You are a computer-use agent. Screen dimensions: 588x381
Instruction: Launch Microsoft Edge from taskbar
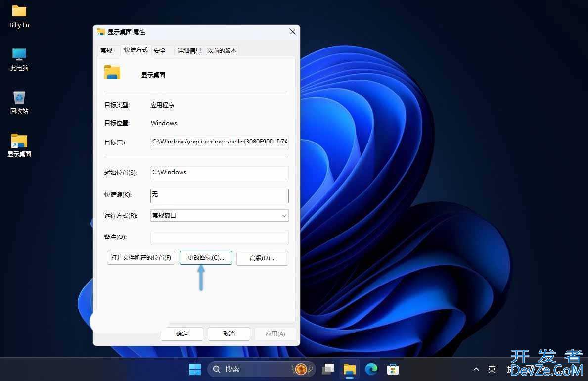click(x=371, y=369)
